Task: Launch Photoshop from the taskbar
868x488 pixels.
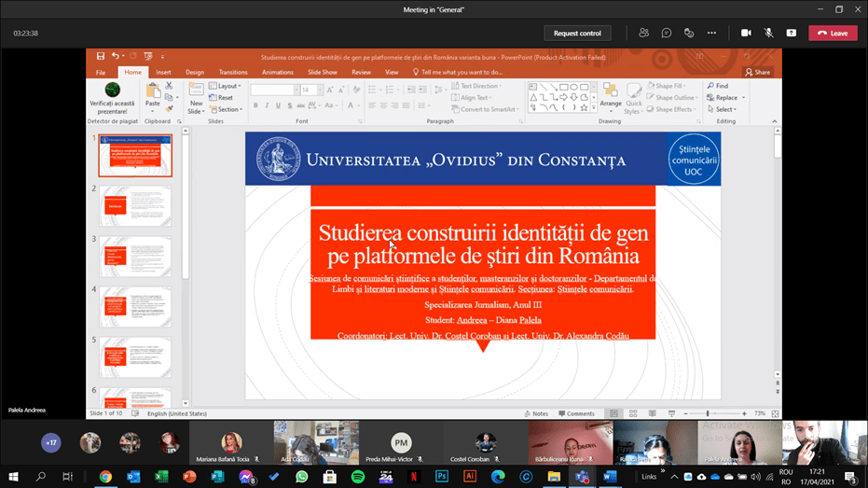Action: (442, 477)
